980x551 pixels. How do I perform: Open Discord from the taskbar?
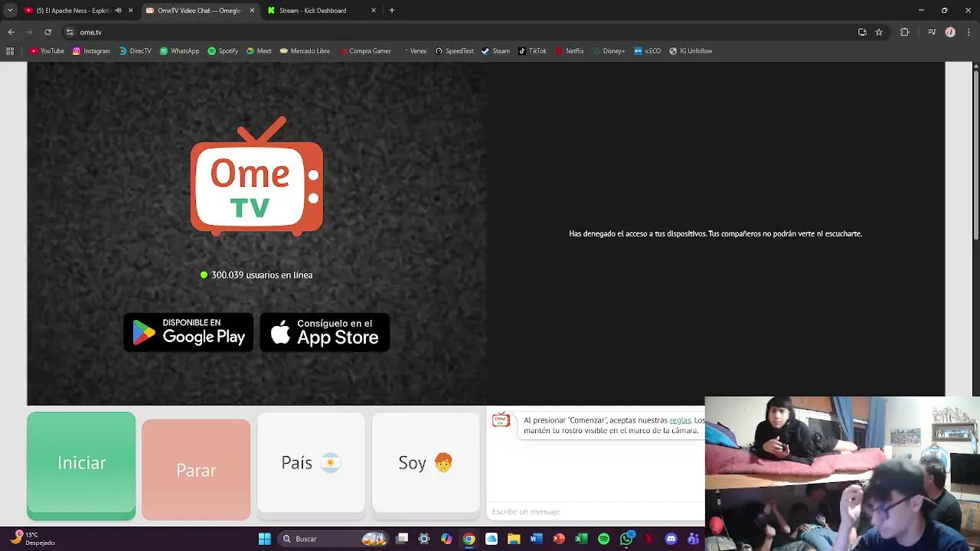point(671,539)
